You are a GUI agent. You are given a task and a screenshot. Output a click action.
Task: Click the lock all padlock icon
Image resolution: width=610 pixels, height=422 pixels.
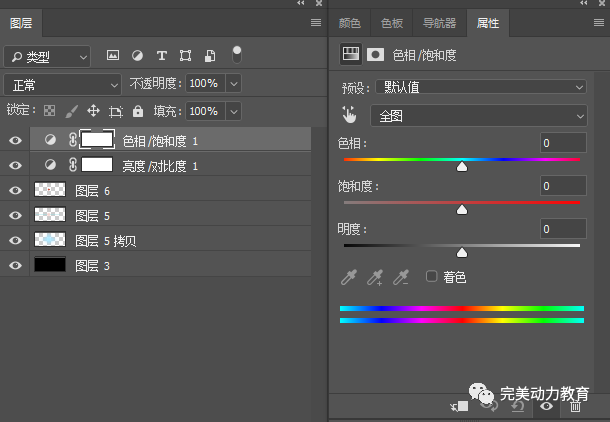coord(138,111)
